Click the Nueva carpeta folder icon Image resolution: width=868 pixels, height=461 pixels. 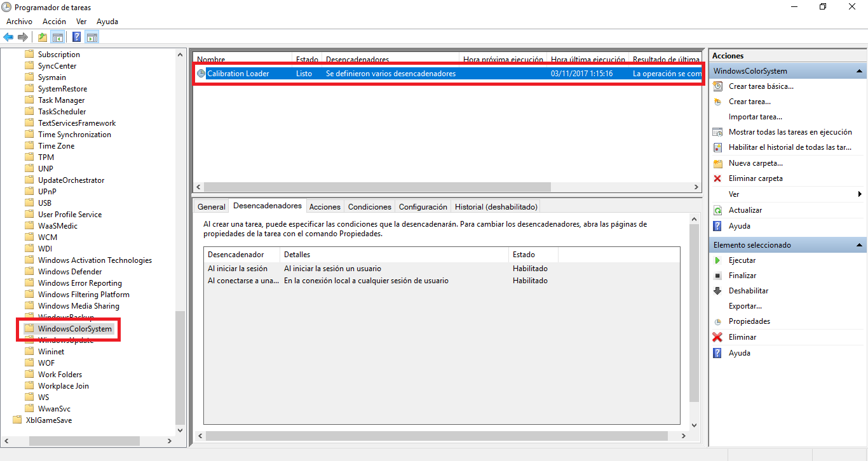(717, 163)
